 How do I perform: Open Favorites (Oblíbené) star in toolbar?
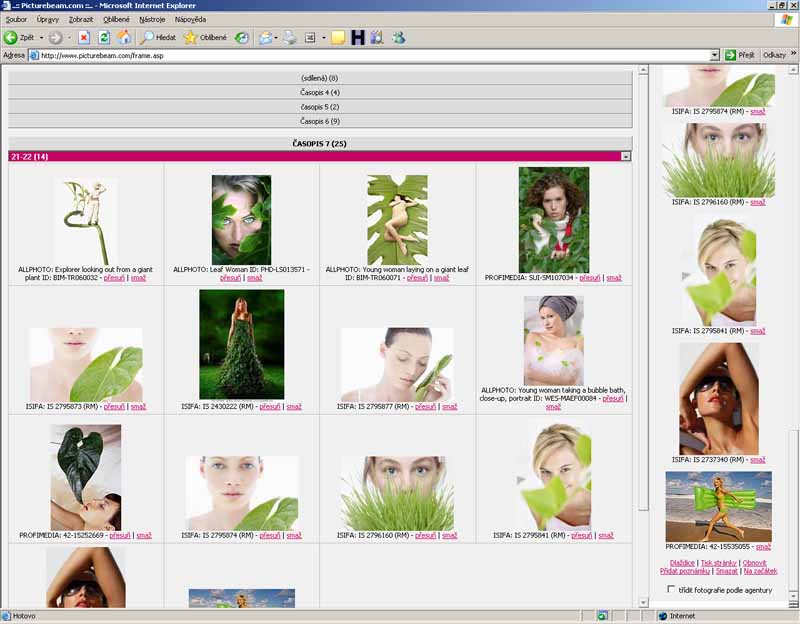[x=205, y=37]
